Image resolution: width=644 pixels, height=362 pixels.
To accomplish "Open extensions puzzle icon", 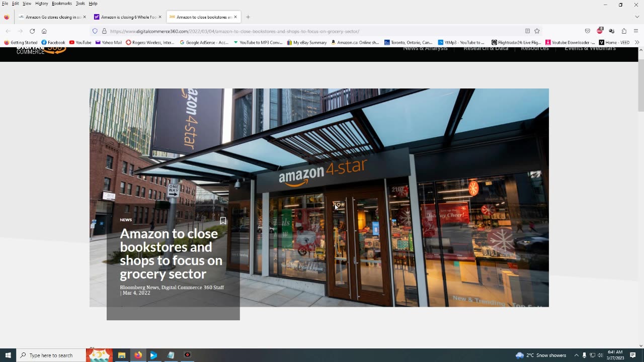I will point(624,31).
